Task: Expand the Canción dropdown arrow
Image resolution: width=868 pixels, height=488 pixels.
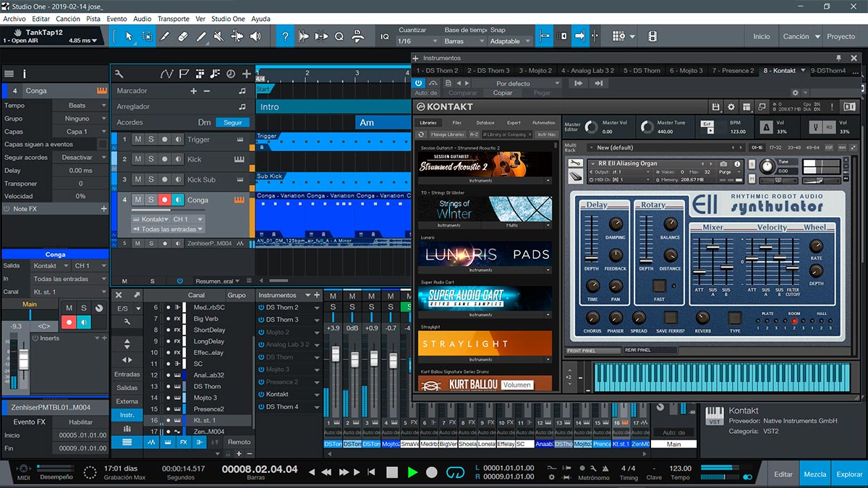Action: [x=818, y=36]
